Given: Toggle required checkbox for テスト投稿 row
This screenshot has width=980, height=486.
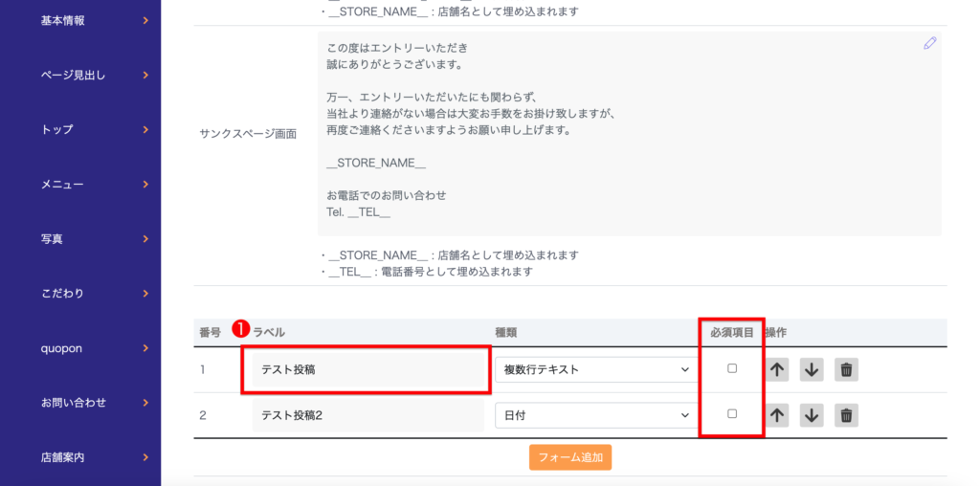Looking at the screenshot, I should [x=732, y=368].
